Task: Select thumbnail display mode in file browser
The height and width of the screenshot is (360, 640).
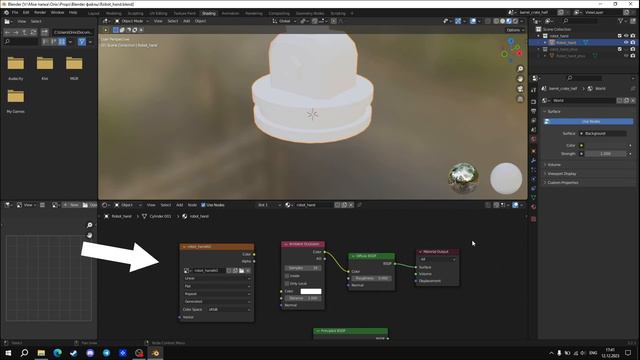Action: 62,42
